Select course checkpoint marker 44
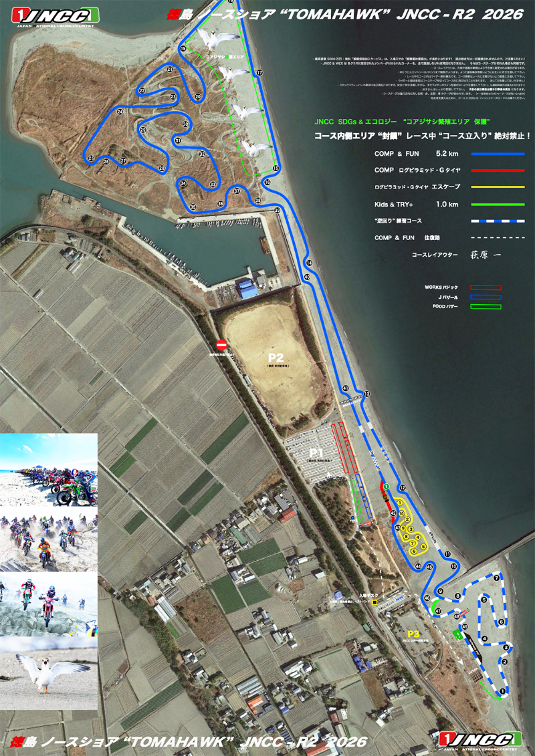 click(x=418, y=566)
